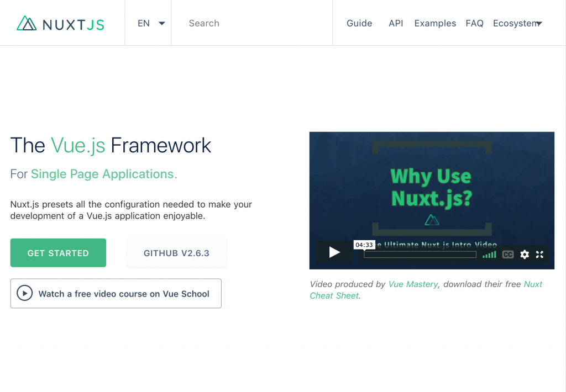
Task: Click the play circle icon beside Vue School
Action: 24,293
